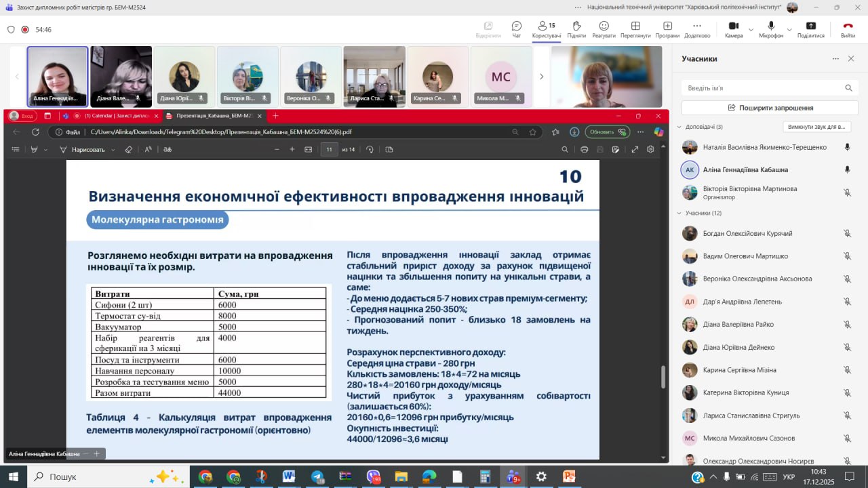The height and width of the screenshot is (488, 868).
Task: Zoom in the PDF with plus button
Action: pos(292,149)
